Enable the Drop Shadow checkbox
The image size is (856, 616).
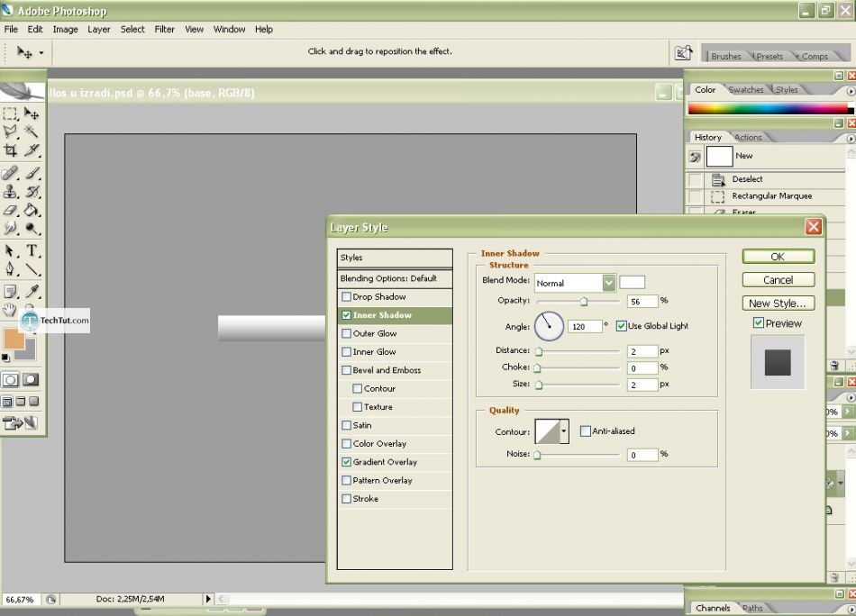pos(347,297)
